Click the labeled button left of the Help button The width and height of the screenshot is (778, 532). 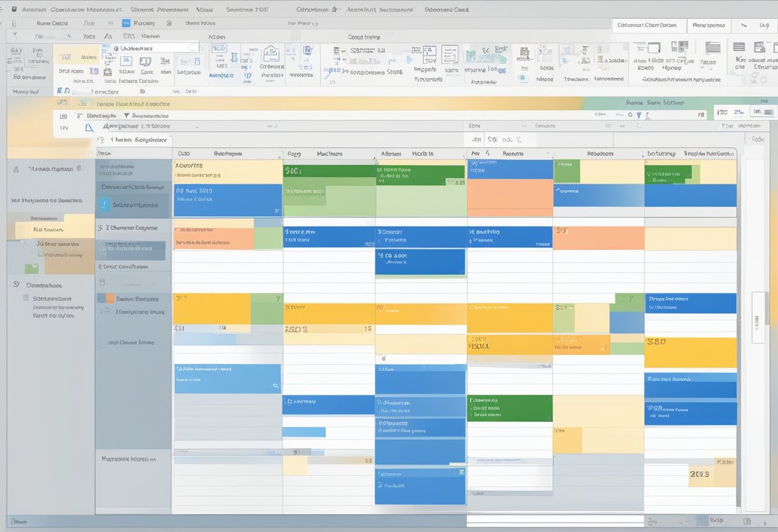[709, 26]
